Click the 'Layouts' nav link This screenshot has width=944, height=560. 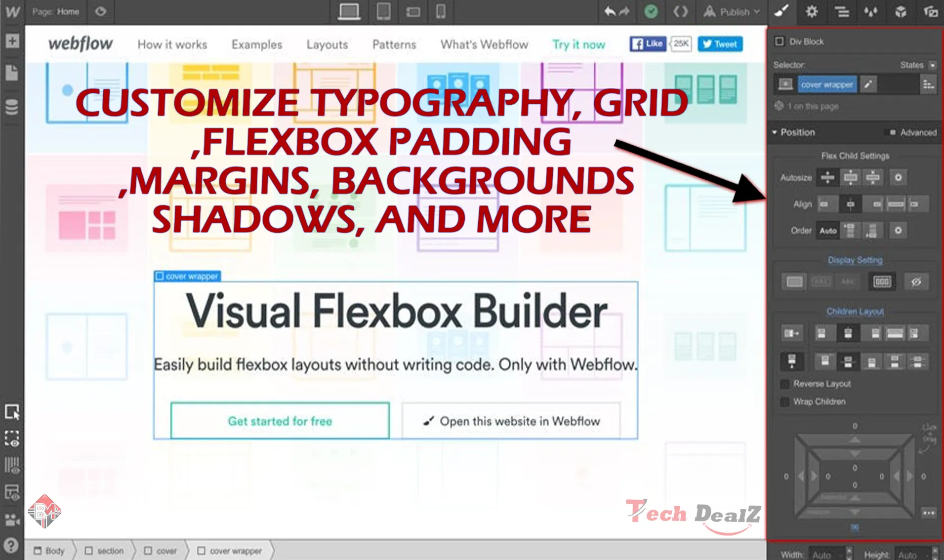tap(327, 44)
